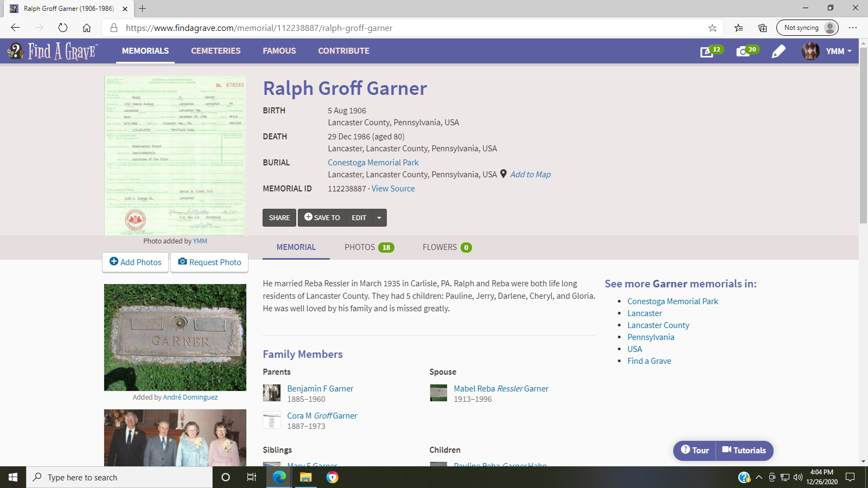The image size is (868, 488).
Task: Show hidden system tray icons
Action: pos(758,477)
